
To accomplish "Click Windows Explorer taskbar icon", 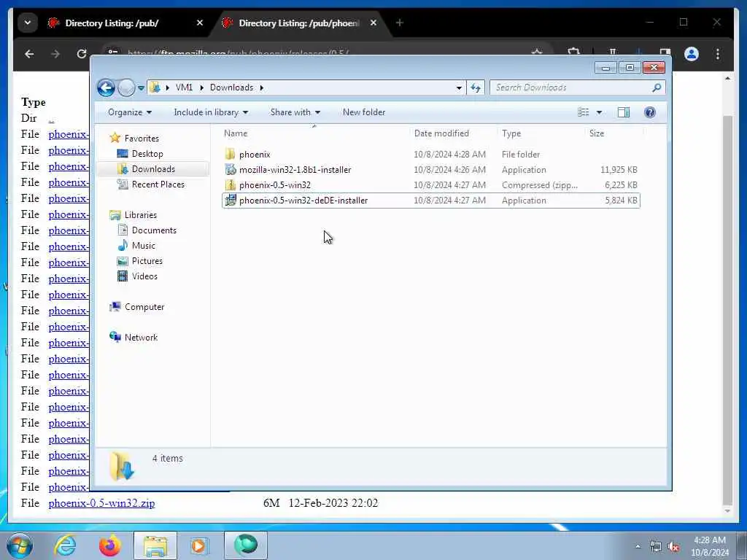I will point(155,545).
